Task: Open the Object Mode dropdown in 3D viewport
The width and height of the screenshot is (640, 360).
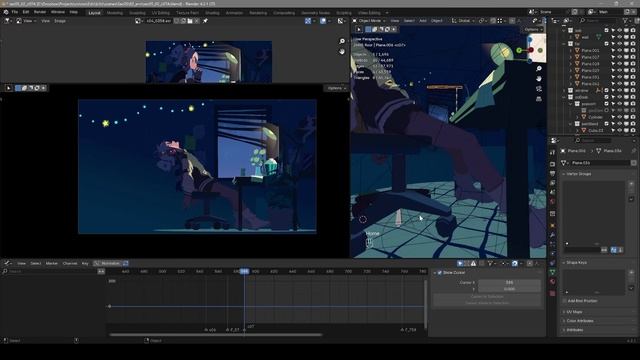Action: [x=369, y=20]
